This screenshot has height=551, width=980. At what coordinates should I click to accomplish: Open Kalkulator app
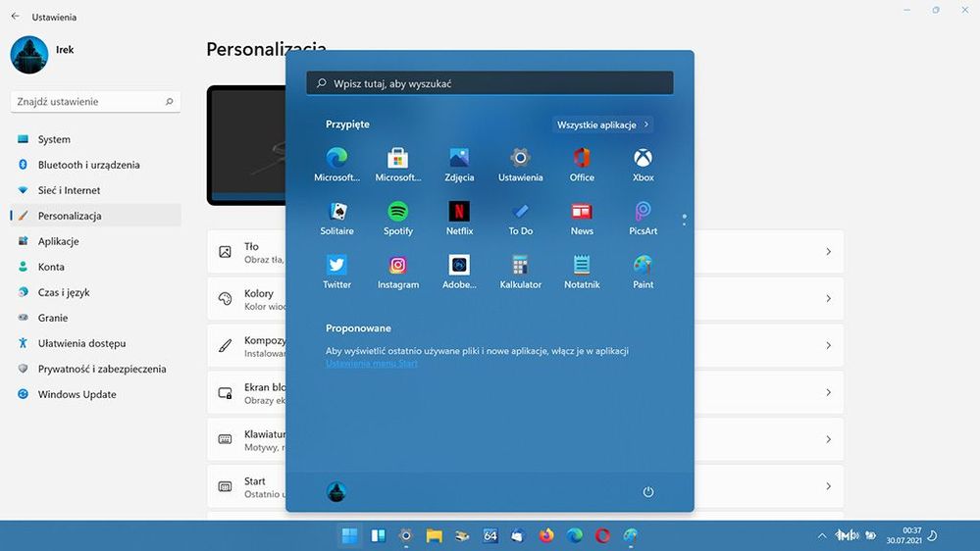coord(520,266)
